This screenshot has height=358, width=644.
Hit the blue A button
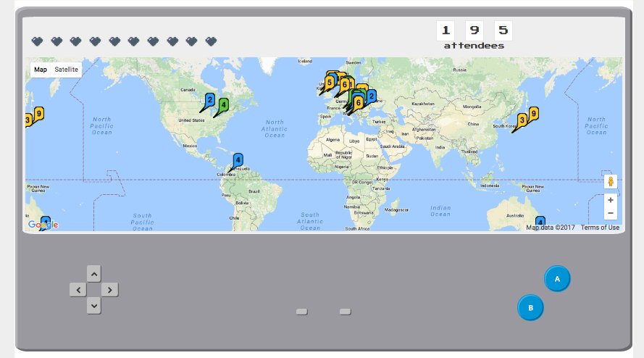tap(557, 279)
